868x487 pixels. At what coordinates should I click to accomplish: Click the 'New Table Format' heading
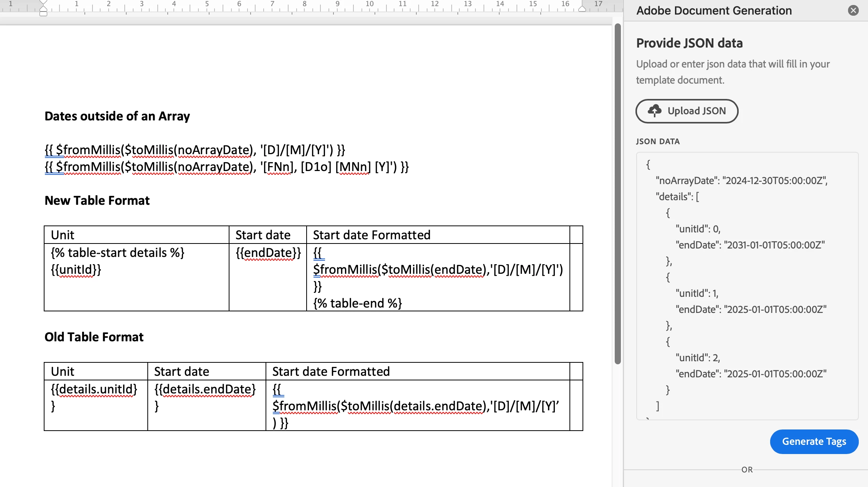(x=97, y=201)
